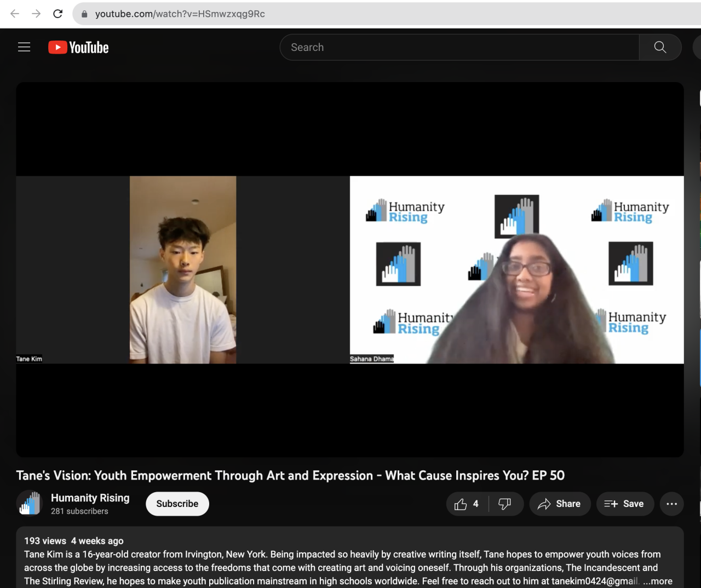
Task: View site info via the lock icon
Action: click(84, 14)
